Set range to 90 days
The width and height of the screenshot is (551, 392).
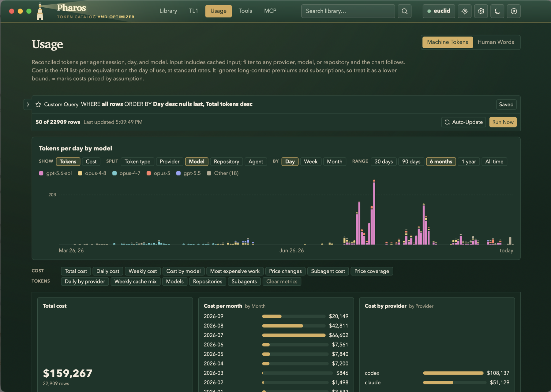[411, 161]
